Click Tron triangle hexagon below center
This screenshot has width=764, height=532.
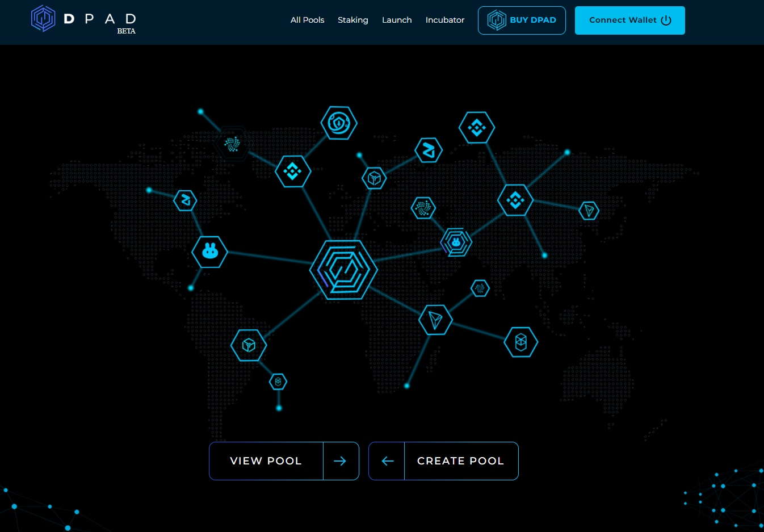435,320
